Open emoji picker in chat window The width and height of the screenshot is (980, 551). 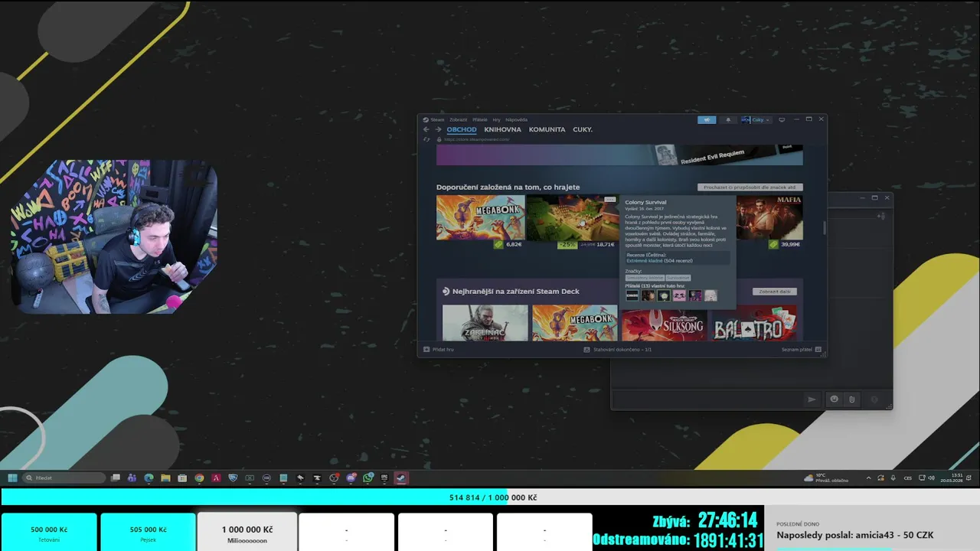click(x=834, y=399)
